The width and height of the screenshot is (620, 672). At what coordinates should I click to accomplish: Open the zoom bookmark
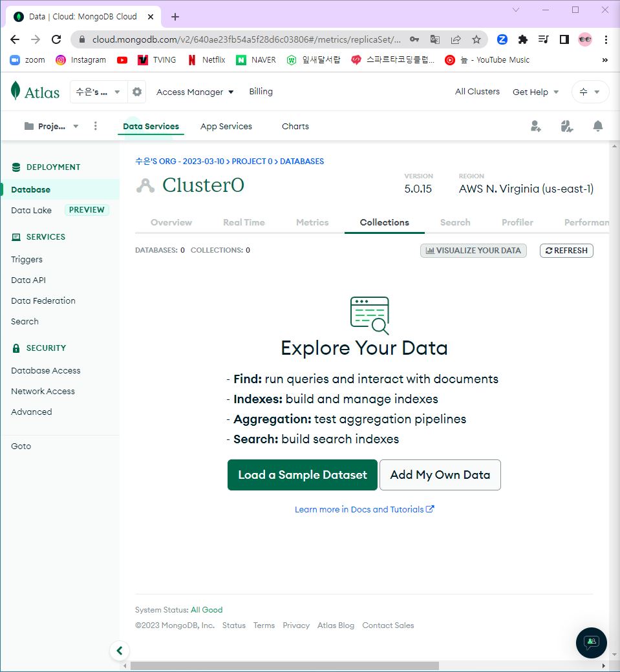tap(27, 60)
